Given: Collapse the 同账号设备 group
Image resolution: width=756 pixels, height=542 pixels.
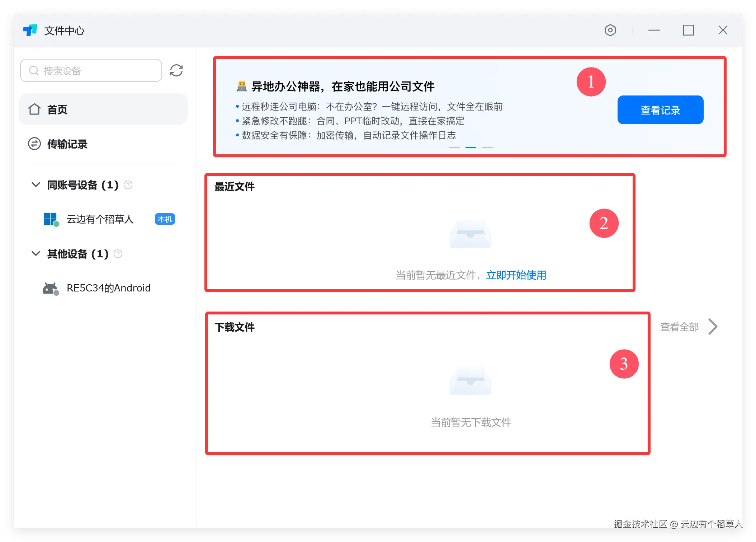Looking at the screenshot, I should point(36,185).
